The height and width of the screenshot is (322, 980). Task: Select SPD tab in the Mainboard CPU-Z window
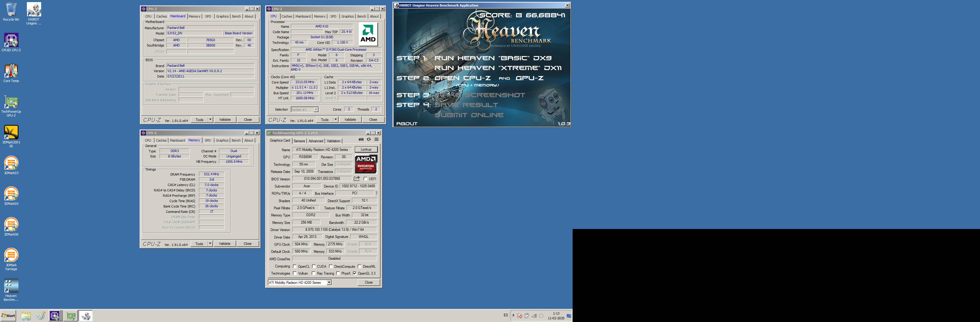(208, 16)
